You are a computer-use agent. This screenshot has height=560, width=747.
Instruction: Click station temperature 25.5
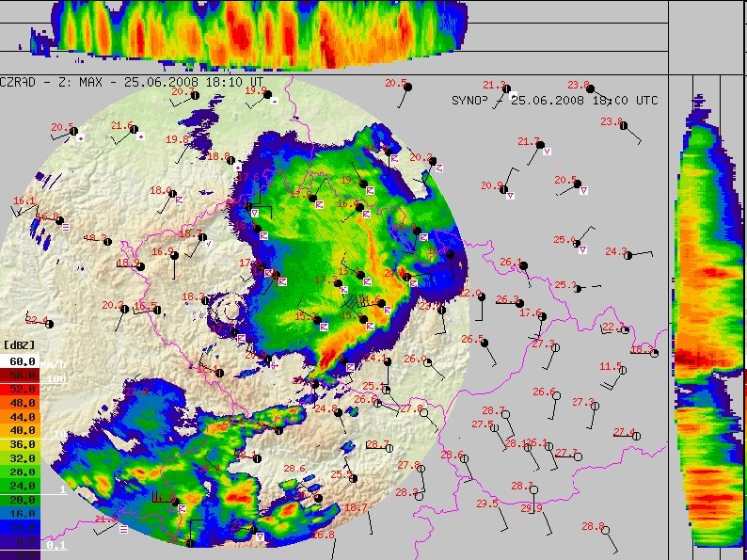click(x=342, y=474)
